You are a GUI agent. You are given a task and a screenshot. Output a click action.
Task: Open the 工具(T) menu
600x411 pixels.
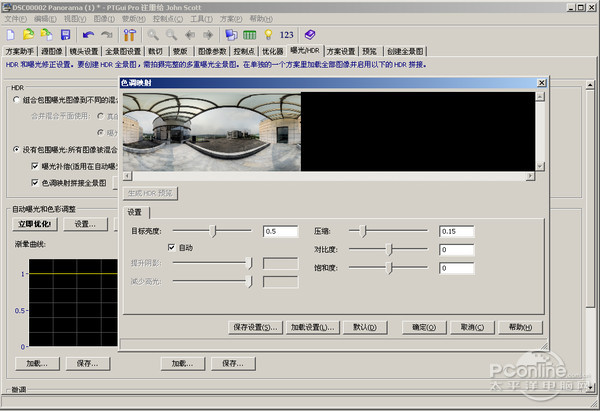[200, 19]
